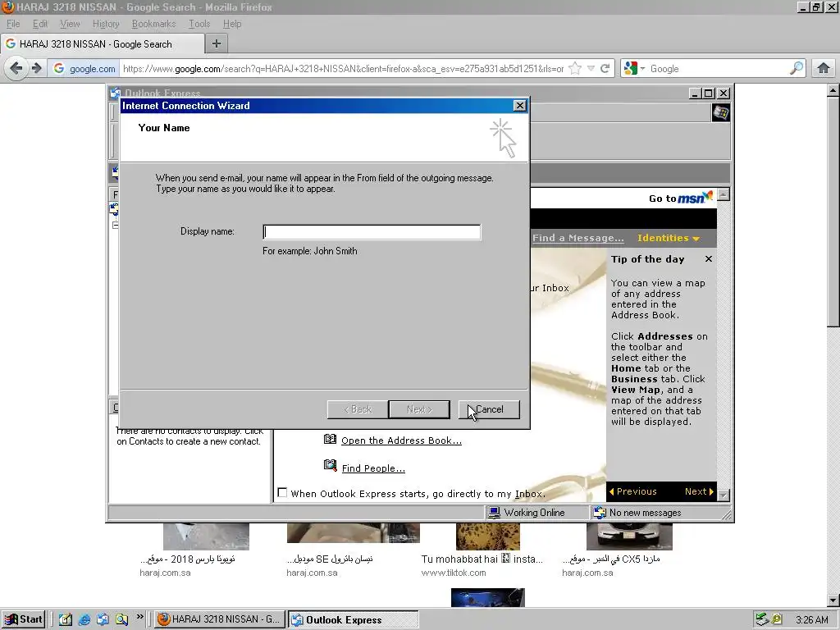Screen dimensions: 840x630
Task: Click the Show Desktop quick launch icon
Action: (66, 620)
